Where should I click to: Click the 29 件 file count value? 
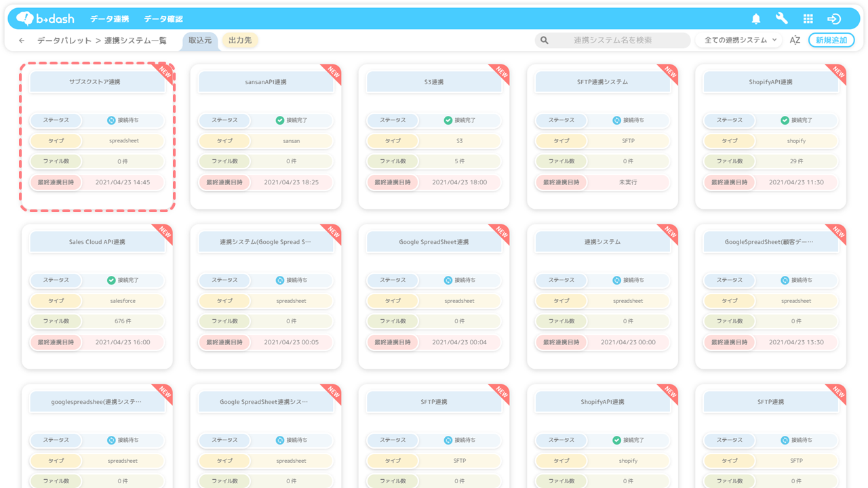(796, 161)
